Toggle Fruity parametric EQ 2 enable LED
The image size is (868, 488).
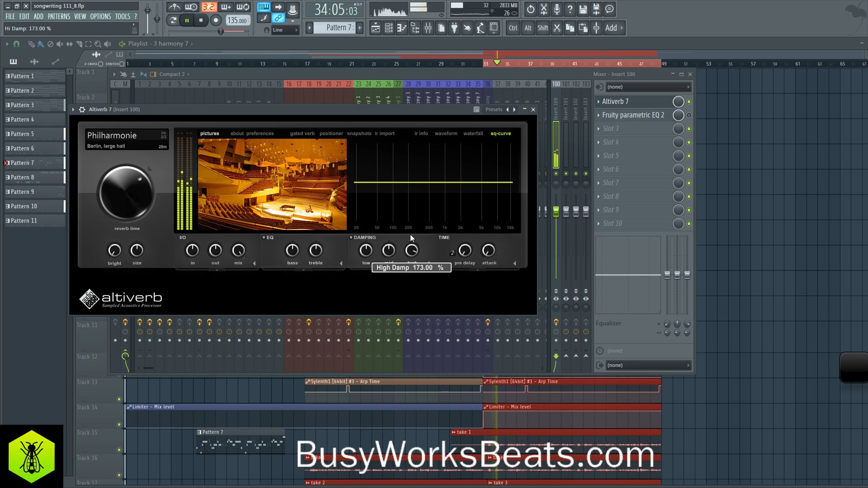pos(689,115)
